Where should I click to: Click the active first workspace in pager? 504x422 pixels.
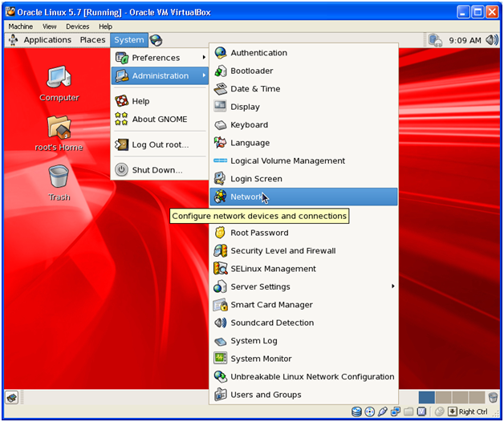[426, 398]
